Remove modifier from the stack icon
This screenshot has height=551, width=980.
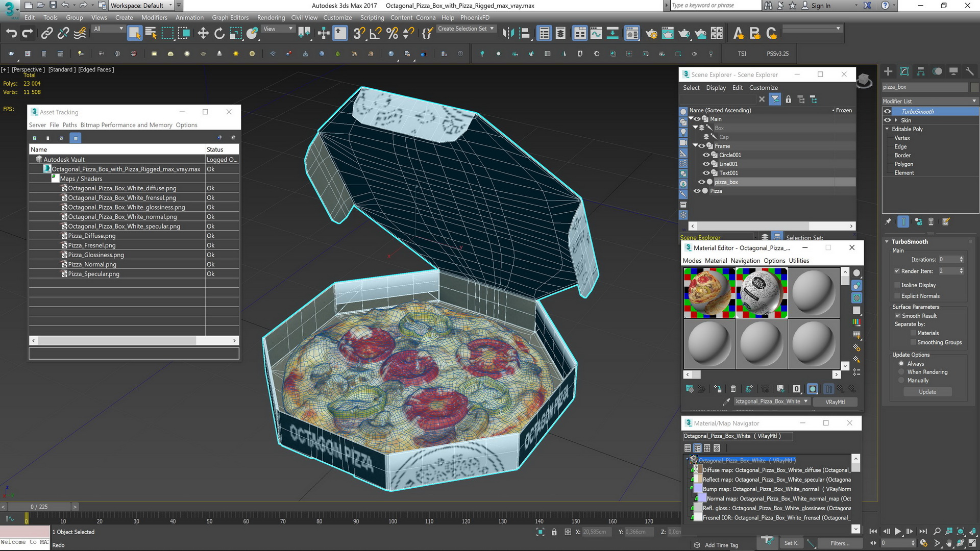coord(931,221)
